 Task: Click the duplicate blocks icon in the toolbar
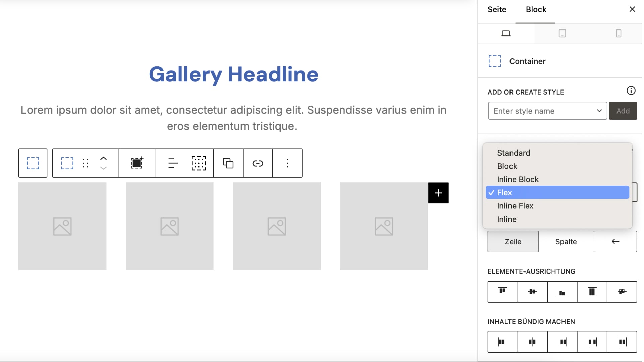point(228,163)
